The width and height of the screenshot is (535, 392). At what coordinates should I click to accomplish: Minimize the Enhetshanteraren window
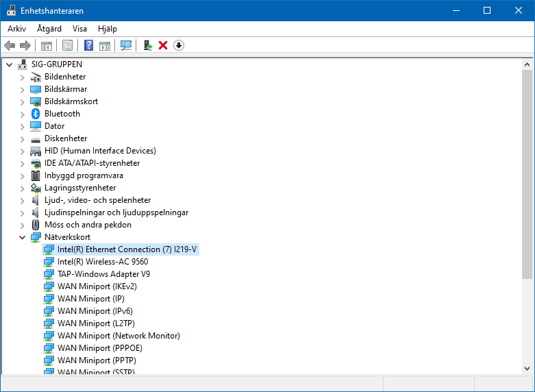click(x=456, y=10)
